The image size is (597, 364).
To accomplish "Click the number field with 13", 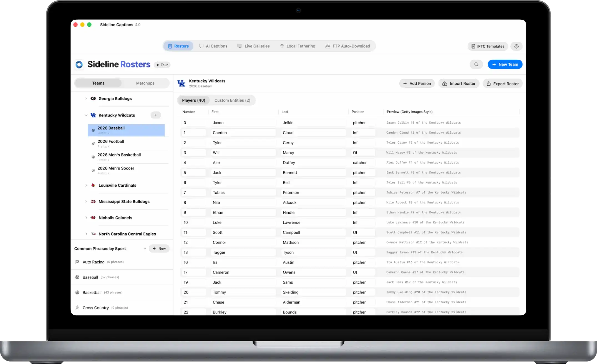I will pyautogui.click(x=194, y=252).
